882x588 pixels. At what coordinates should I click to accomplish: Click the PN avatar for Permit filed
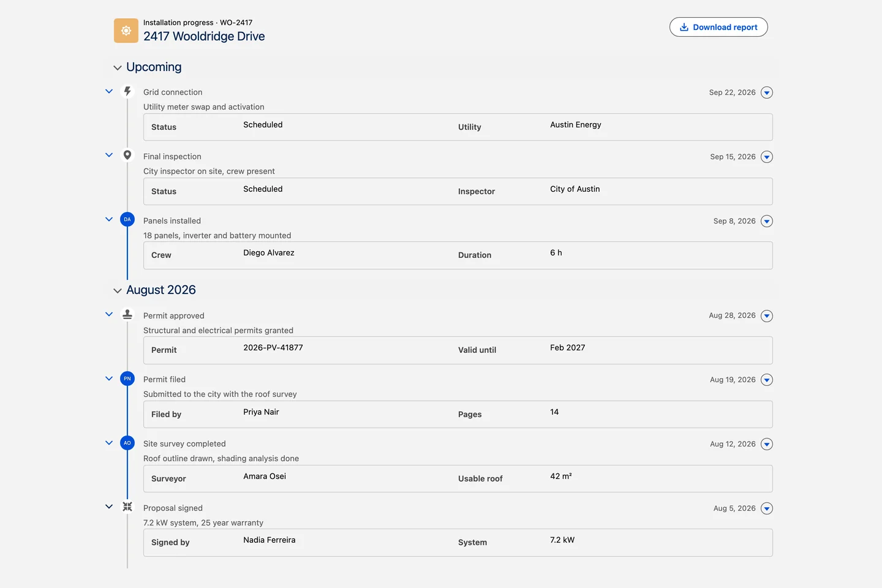coord(127,379)
